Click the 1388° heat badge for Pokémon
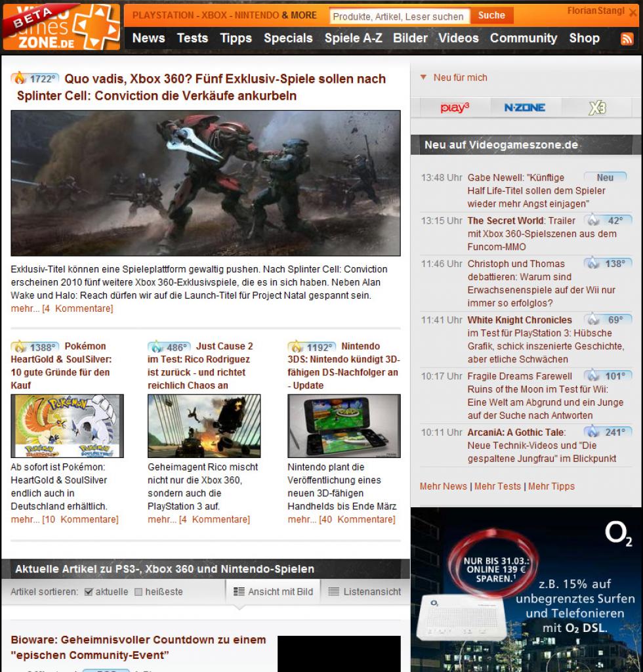 (x=35, y=346)
